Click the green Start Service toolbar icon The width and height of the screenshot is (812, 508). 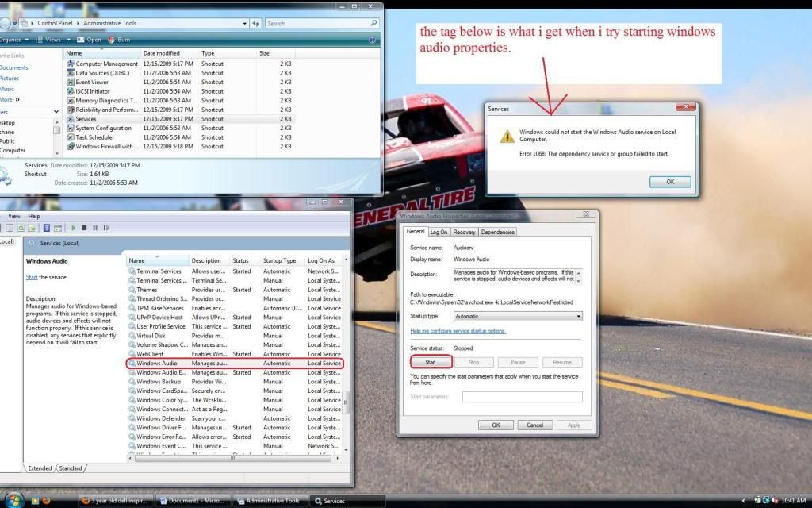[x=73, y=228]
